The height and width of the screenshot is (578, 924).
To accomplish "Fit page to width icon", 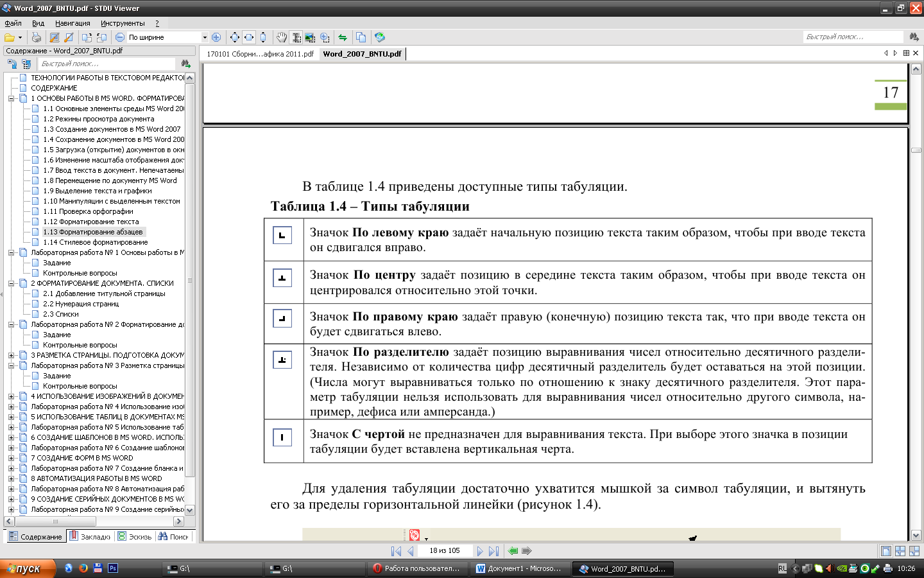I will 248,37.
